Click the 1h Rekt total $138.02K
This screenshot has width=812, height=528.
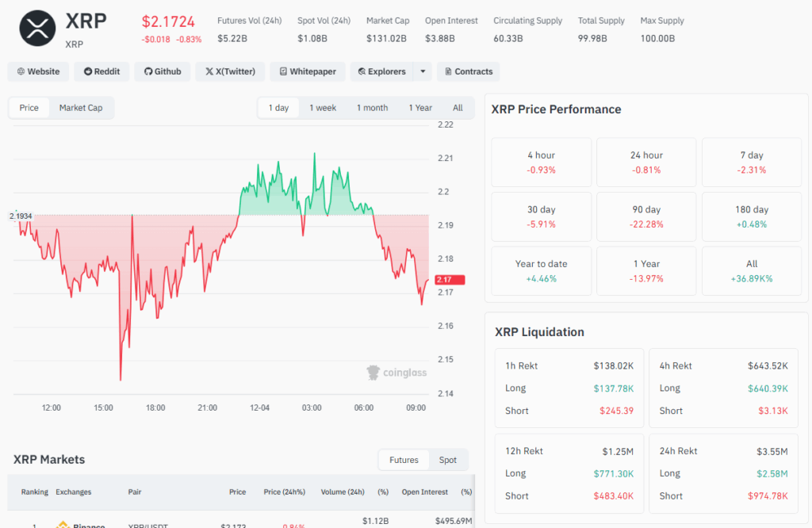614,366
